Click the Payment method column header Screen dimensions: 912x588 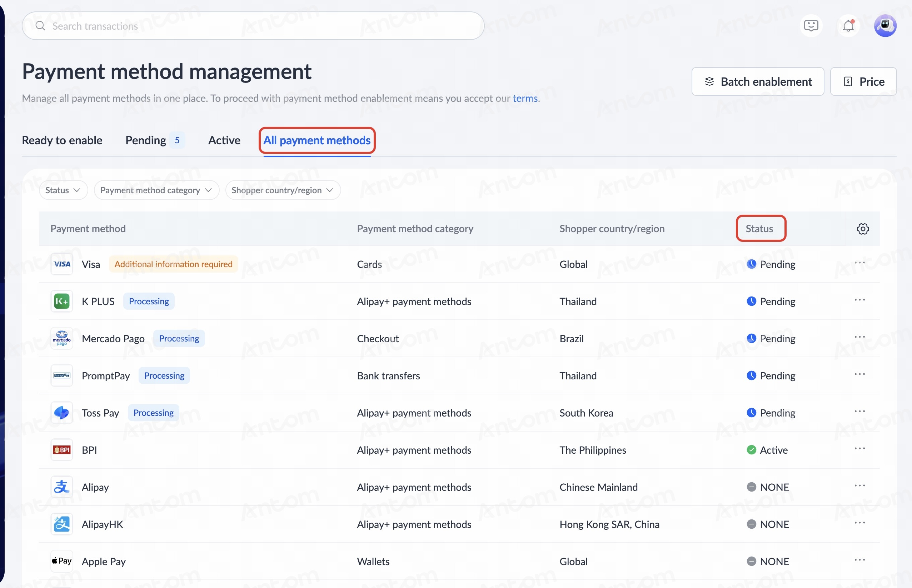88,229
